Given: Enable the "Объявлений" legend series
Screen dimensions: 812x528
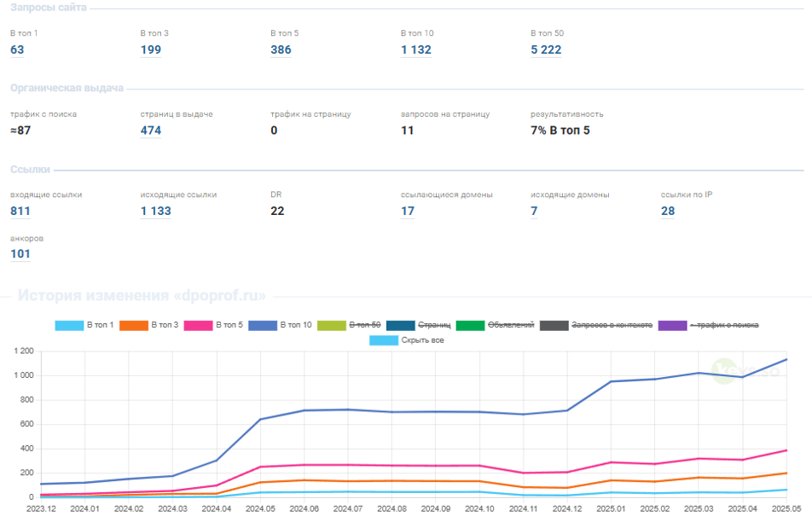Looking at the screenshot, I should click(495, 325).
